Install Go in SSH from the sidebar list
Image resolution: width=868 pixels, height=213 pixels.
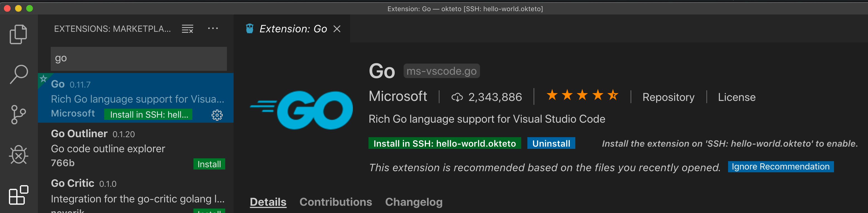point(149,114)
